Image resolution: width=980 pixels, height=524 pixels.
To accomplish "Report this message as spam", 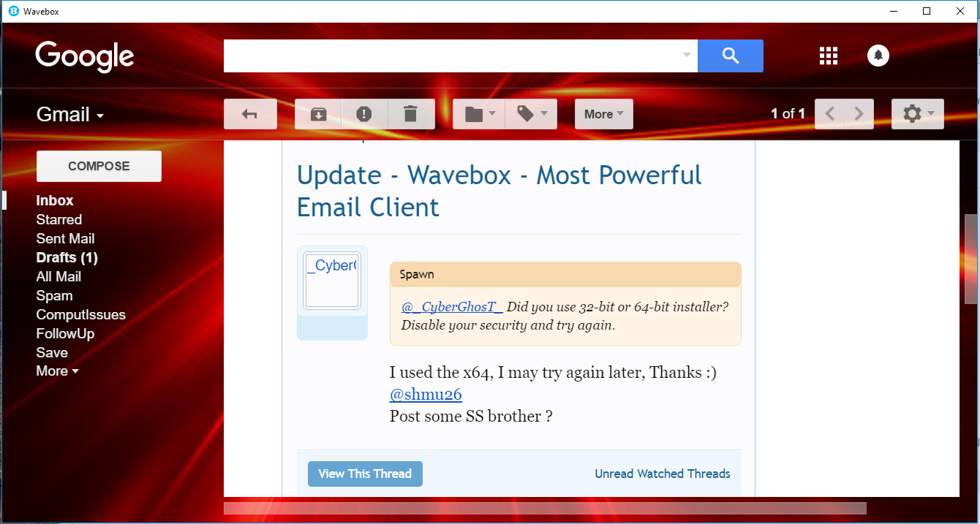I will 364,114.
